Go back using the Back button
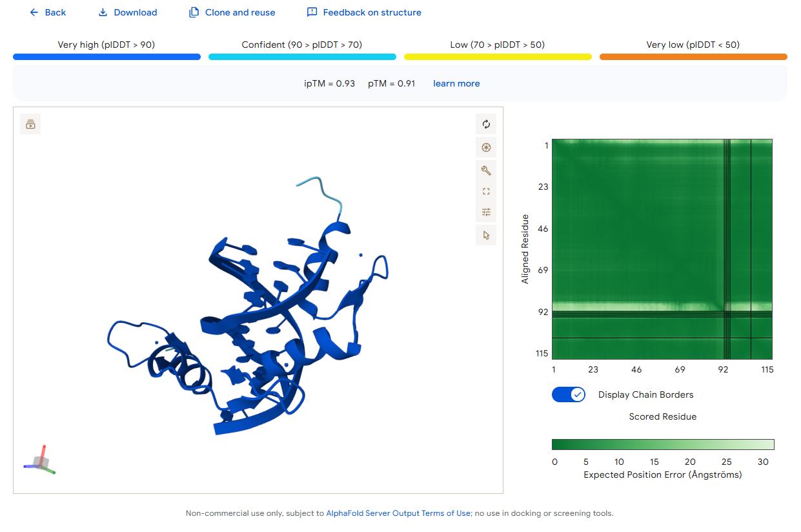The height and width of the screenshot is (532, 801). 48,12
